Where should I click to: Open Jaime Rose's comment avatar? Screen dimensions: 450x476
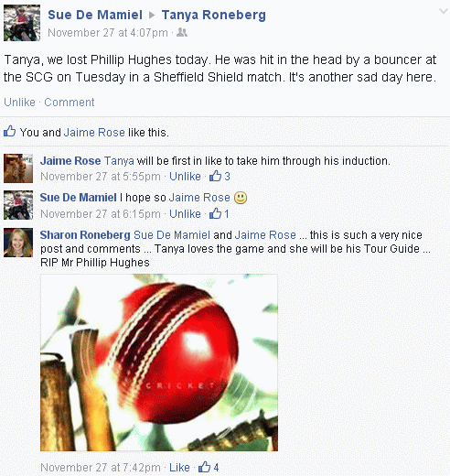[18, 168]
